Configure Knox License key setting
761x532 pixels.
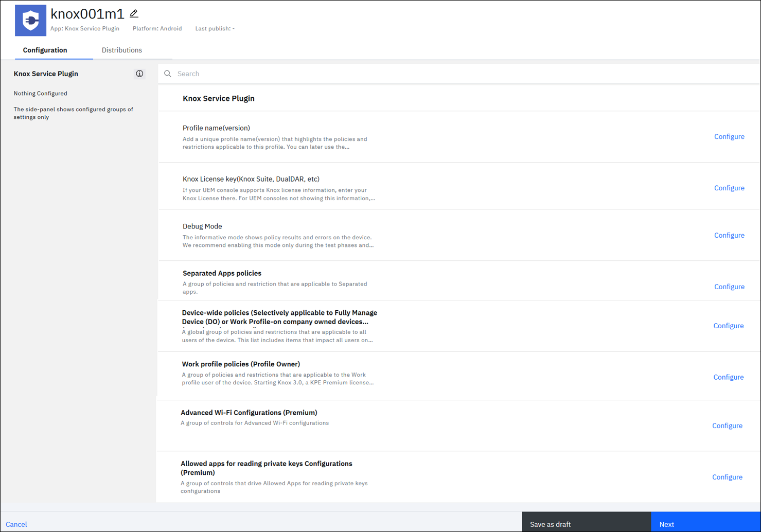[x=729, y=188]
